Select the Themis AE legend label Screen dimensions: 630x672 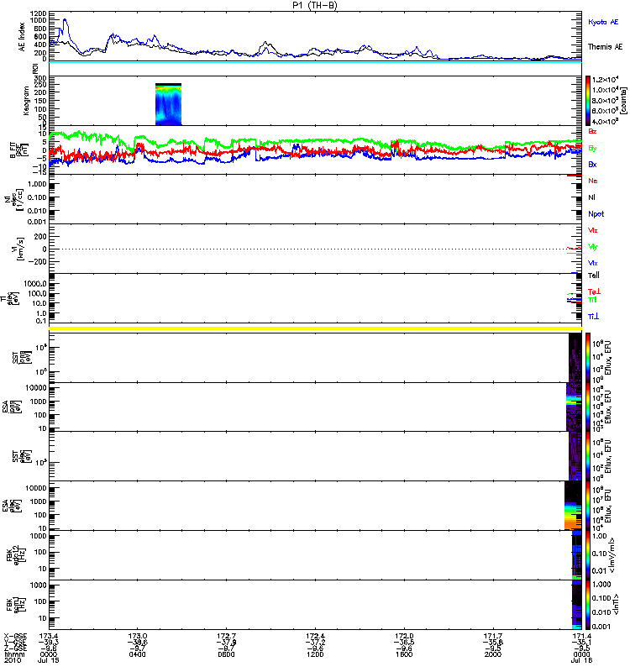(605, 47)
